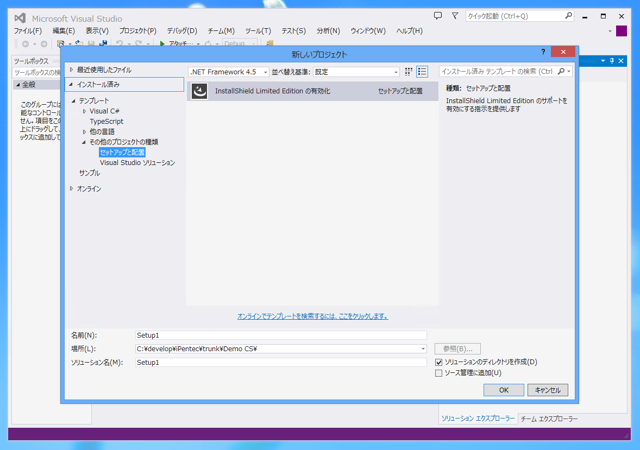Click the キャンセル button
Screen dimensions: 640x450
point(547,390)
